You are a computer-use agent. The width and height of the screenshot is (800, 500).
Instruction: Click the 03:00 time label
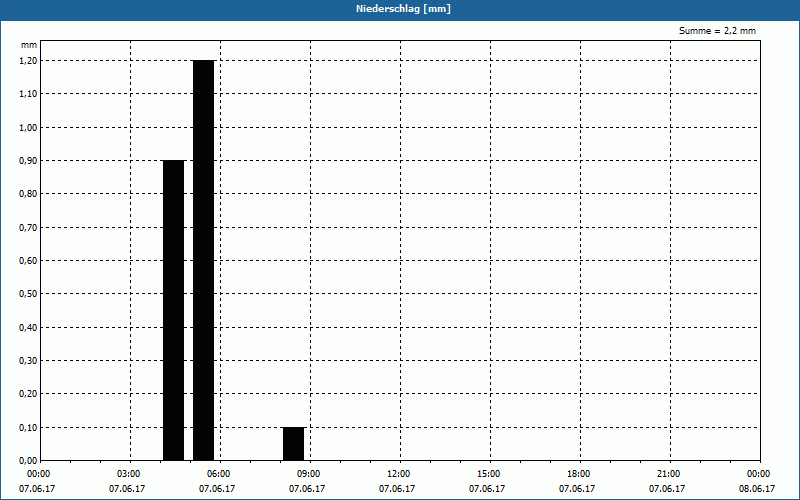(129, 474)
